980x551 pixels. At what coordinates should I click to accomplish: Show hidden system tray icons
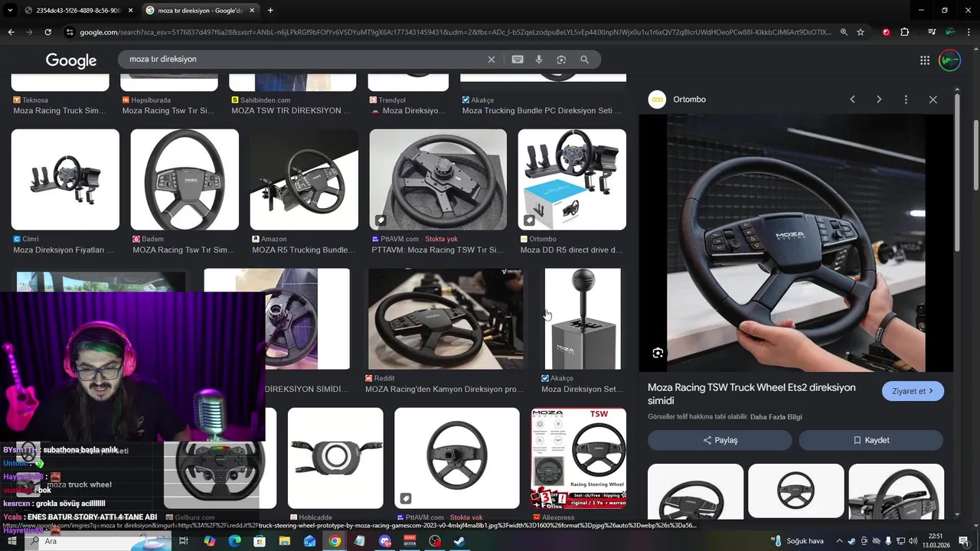(x=839, y=541)
